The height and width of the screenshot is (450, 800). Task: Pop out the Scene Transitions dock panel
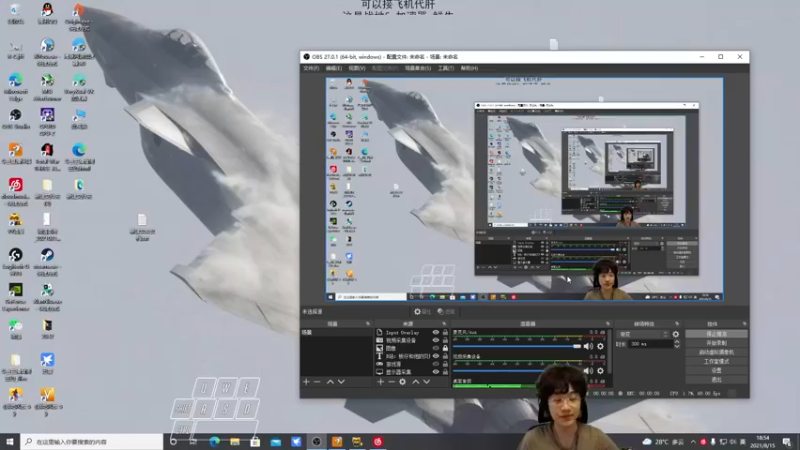click(x=677, y=323)
